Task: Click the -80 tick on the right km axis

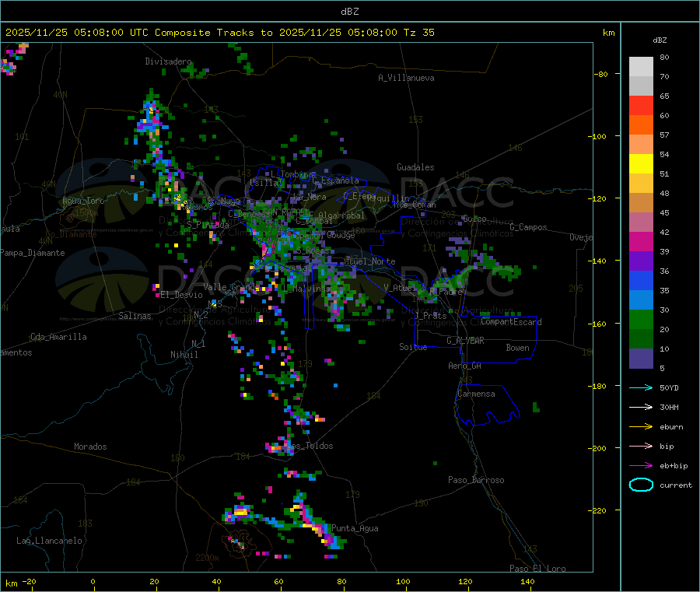Action: (601, 74)
